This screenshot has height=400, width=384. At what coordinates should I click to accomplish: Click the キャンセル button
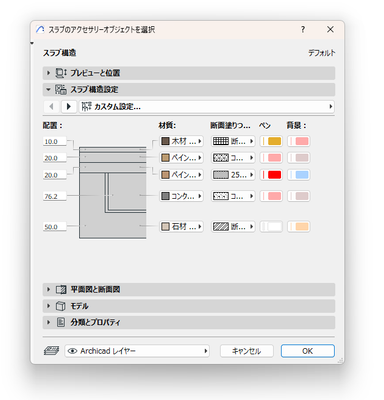tap(247, 351)
